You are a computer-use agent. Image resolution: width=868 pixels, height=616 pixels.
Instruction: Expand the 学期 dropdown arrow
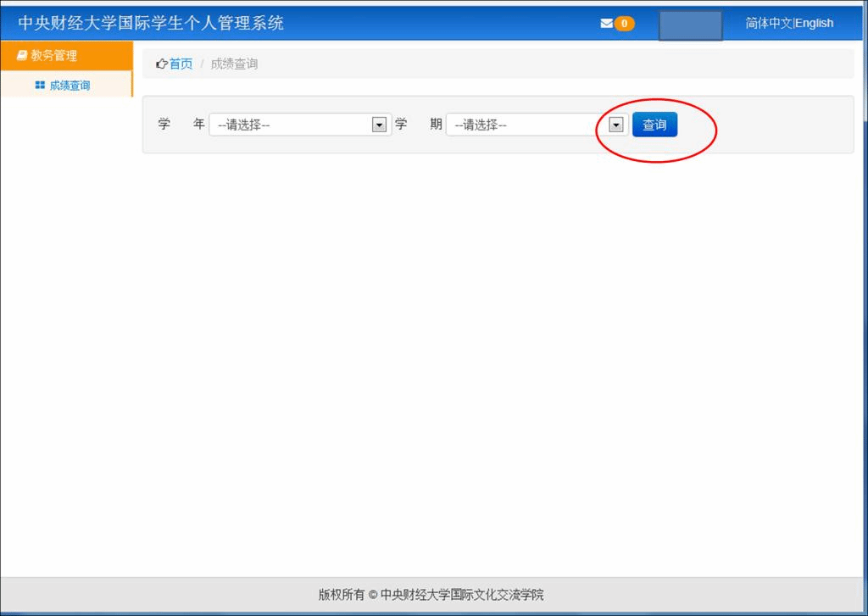tap(616, 125)
